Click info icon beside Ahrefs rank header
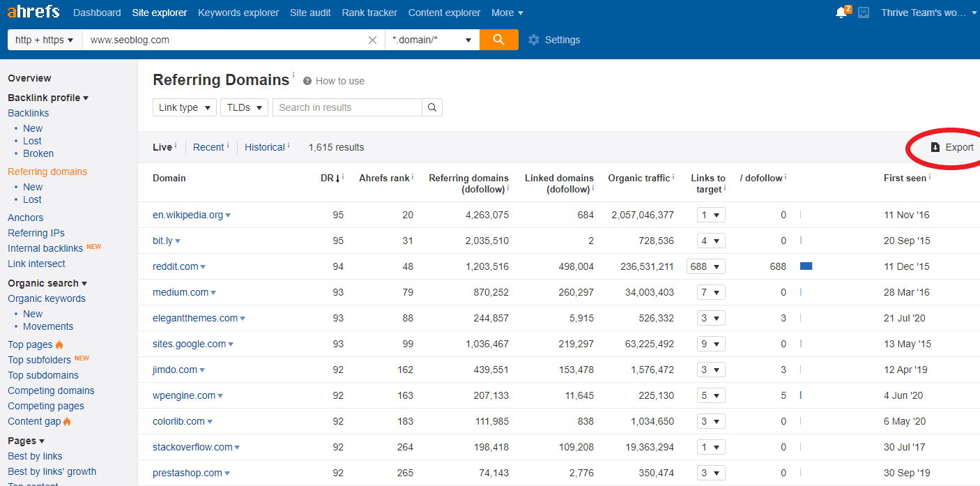Viewport: 980px width, 486px height. click(x=413, y=177)
